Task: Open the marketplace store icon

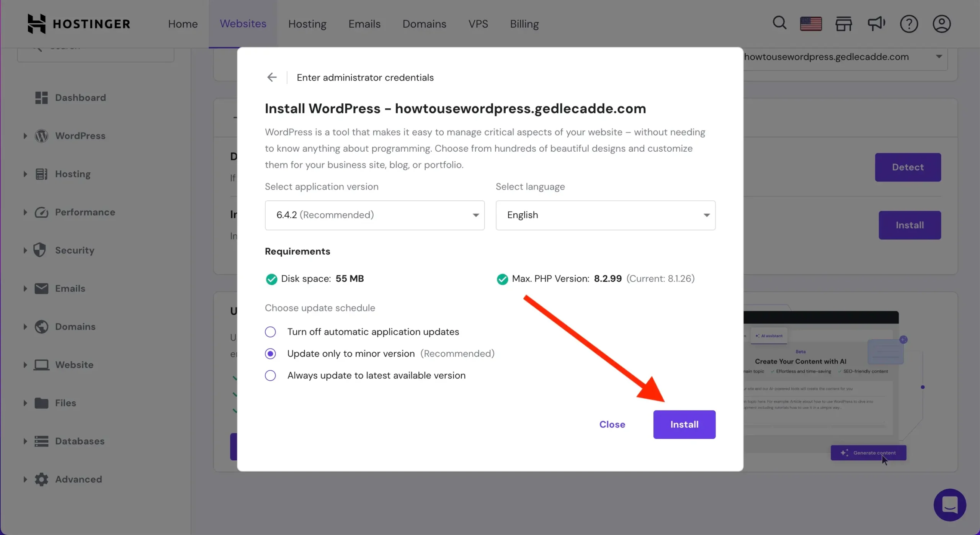Action: pyautogui.click(x=843, y=24)
